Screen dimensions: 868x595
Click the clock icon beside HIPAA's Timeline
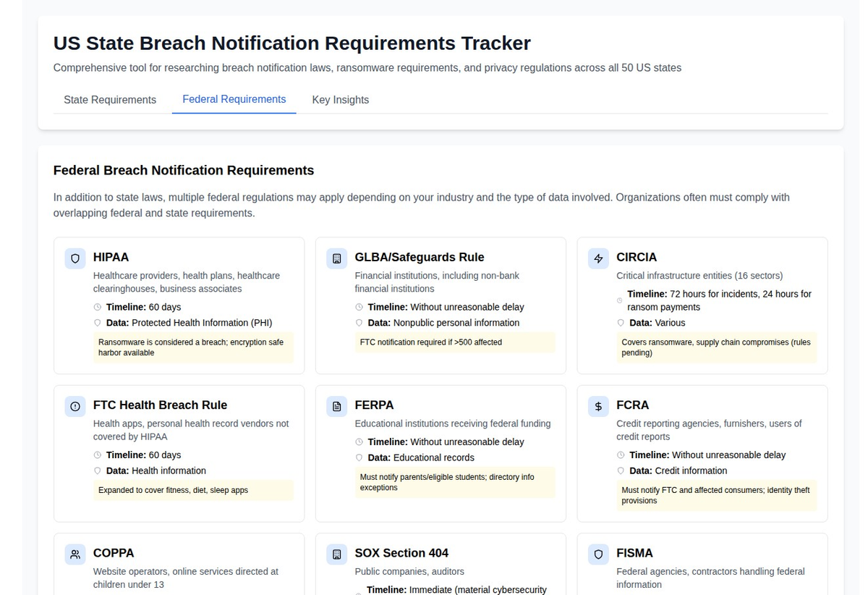pyautogui.click(x=97, y=307)
